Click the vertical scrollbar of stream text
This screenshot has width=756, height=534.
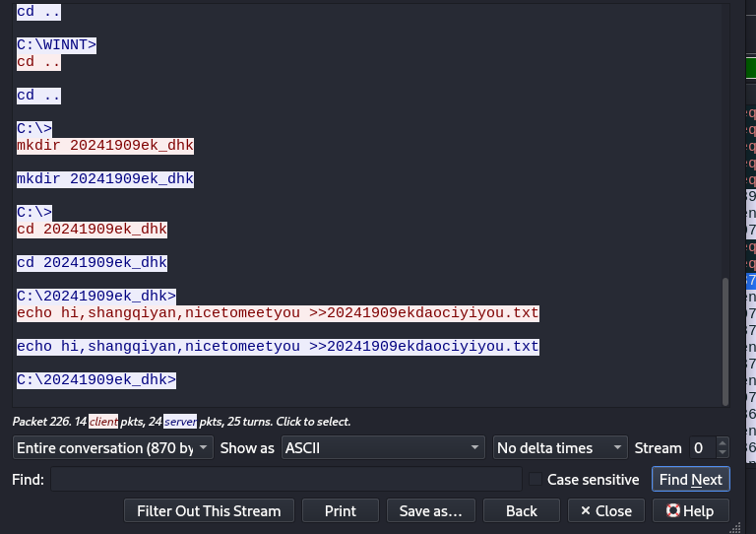(x=725, y=342)
